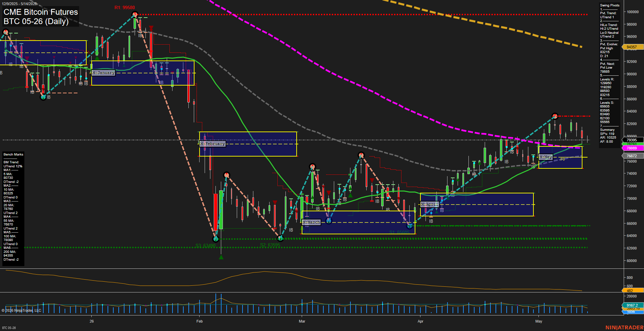Select the 100 MA: label in Bench Marks
This screenshot has height=331, width=644.
coord(9,236)
